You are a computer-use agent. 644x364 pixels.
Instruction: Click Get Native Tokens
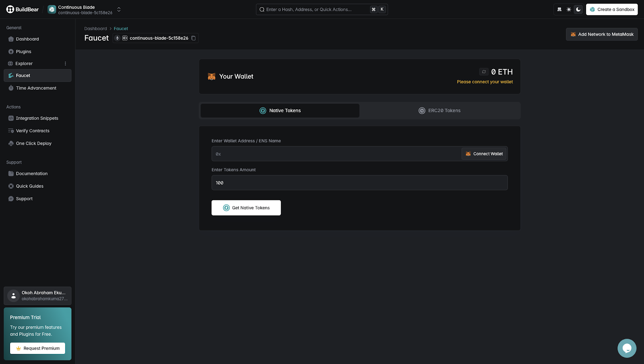[x=246, y=208]
